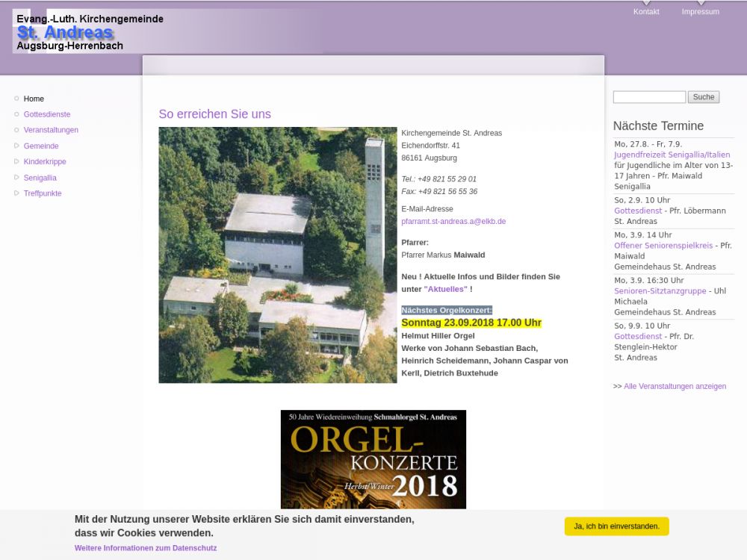
Task: Click the pfarramt.st-andreas.a@elkb.de email link
Action: tap(453, 222)
